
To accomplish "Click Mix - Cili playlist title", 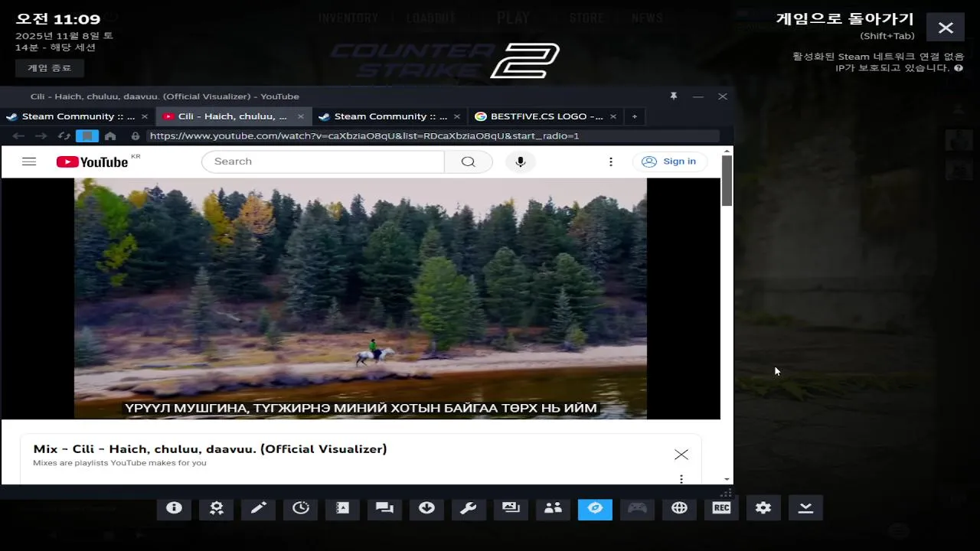I will point(210,449).
